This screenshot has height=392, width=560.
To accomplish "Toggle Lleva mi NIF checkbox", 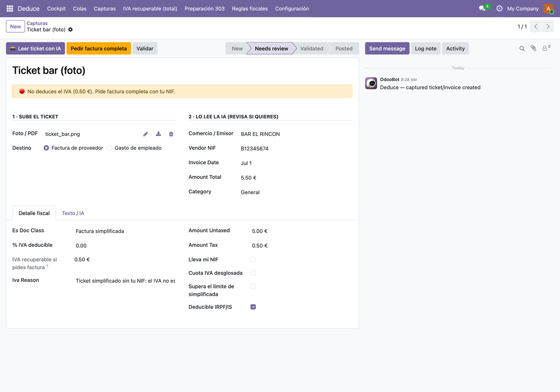I will coord(253,259).
